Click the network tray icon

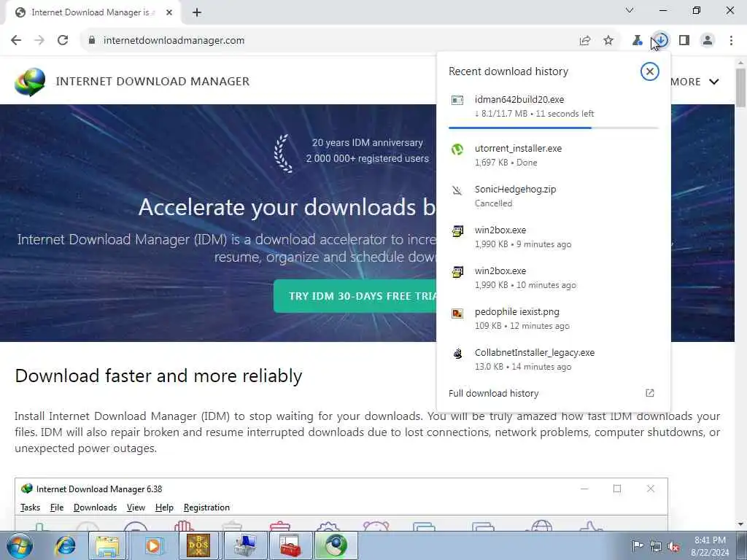click(656, 547)
